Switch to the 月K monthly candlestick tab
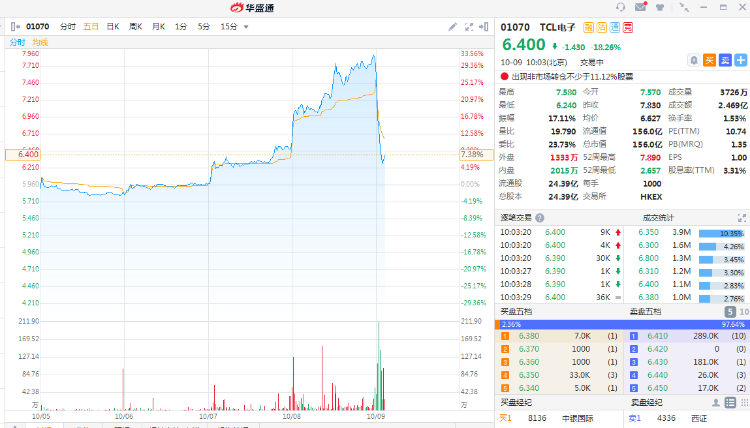Screen dimensions: 750x428 (x=158, y=27)
